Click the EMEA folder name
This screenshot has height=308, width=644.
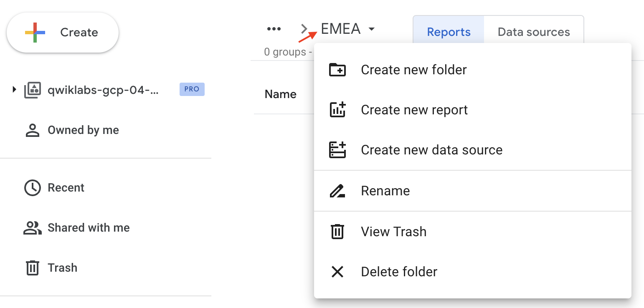click(340, 29)
